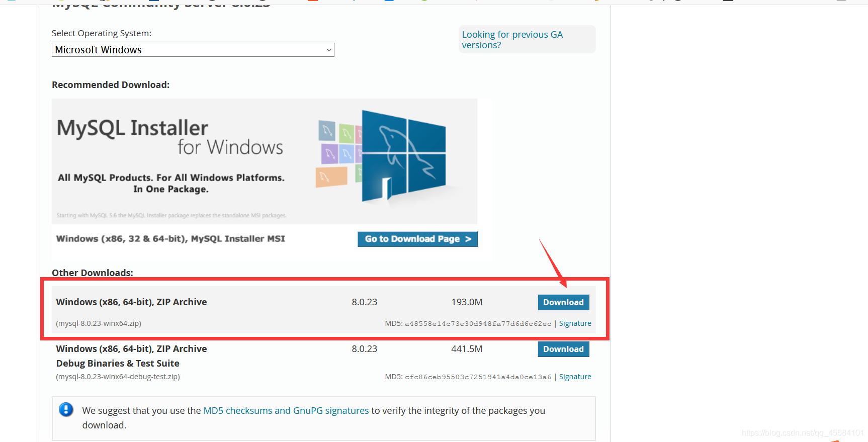Click the 193.0M size value

(x=467, y=302)
